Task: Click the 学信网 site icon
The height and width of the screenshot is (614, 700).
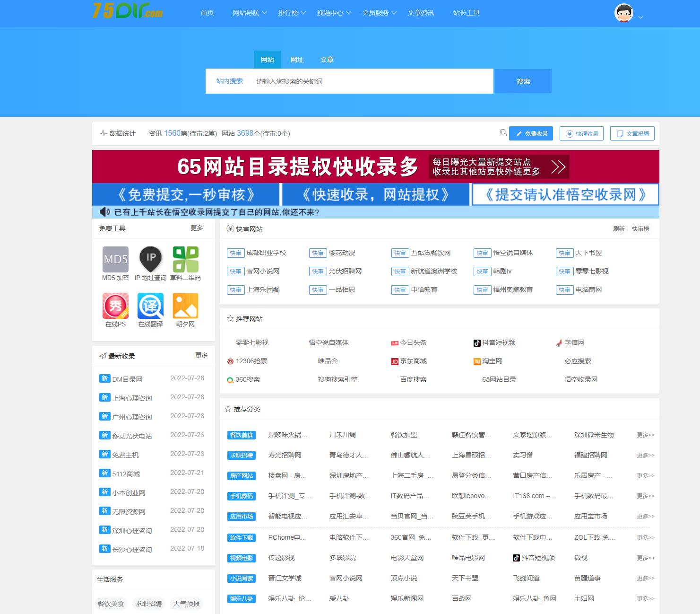Action: pos(559,343)
